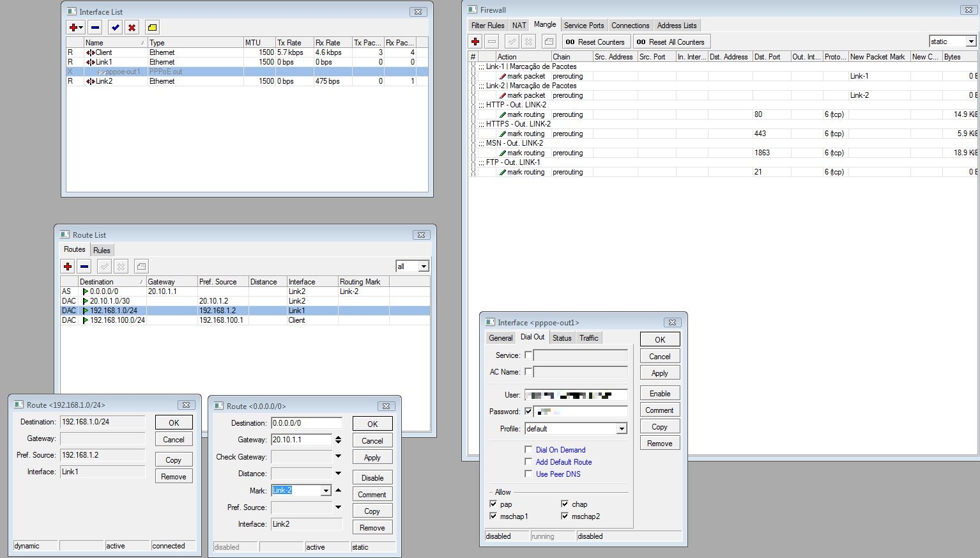The width and height of the screenshot is (980, 558).
Task: Remove the selected route with the minus icon
Action: tap(84, 267)
